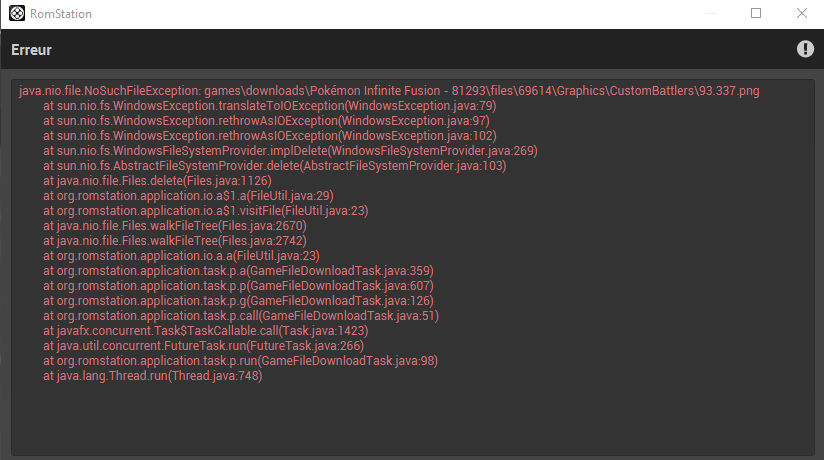Close the RomStation error window

point(802,14)
